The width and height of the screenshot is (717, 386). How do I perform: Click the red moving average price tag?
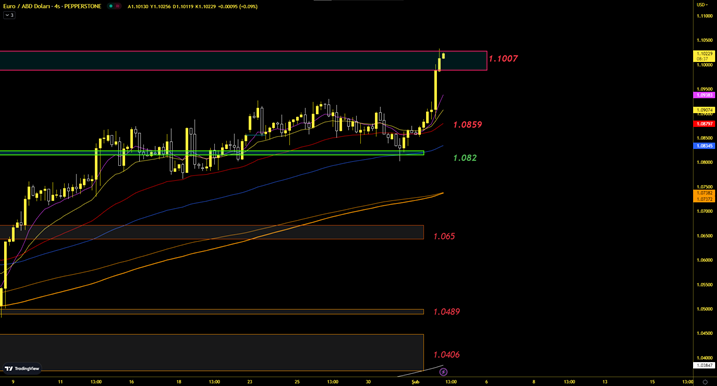coord(704,124)
